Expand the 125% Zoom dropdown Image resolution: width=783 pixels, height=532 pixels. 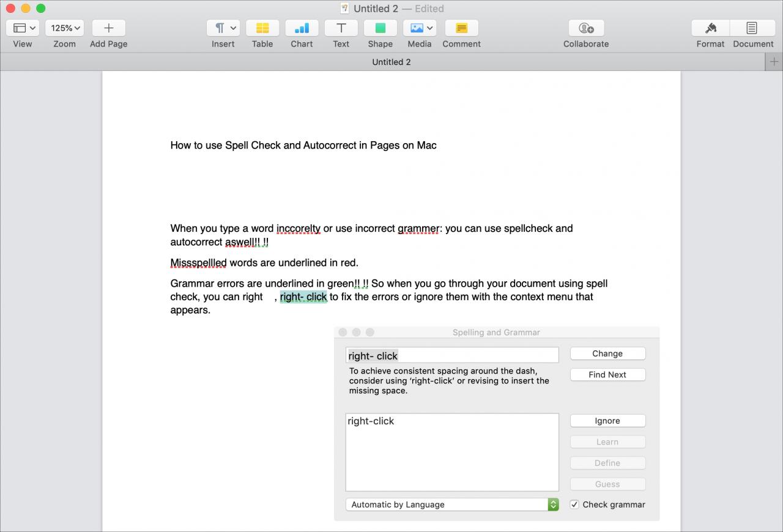point(64,28)
